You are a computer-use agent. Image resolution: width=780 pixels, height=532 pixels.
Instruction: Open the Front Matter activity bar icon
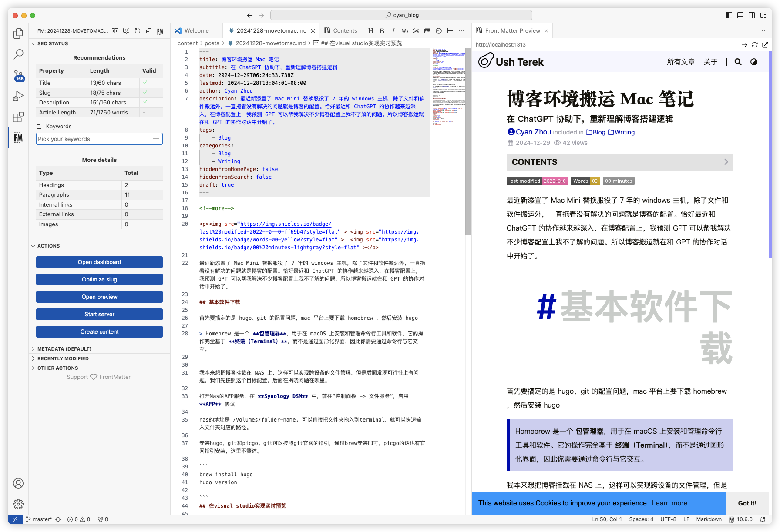[x=18, y=138]
